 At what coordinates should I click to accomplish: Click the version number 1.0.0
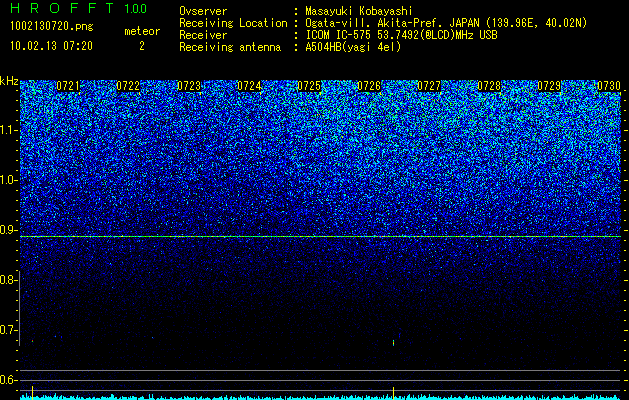point(136,9)
